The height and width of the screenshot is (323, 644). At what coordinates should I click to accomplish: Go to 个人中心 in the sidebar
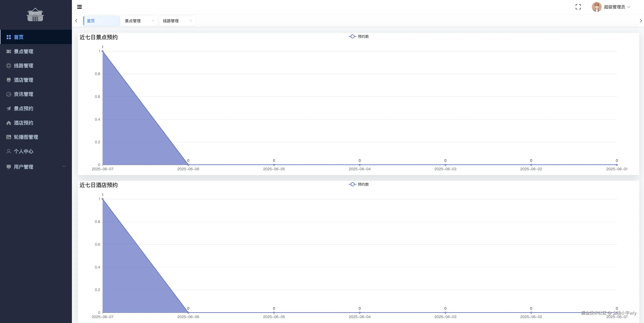[x=23, y=151]
